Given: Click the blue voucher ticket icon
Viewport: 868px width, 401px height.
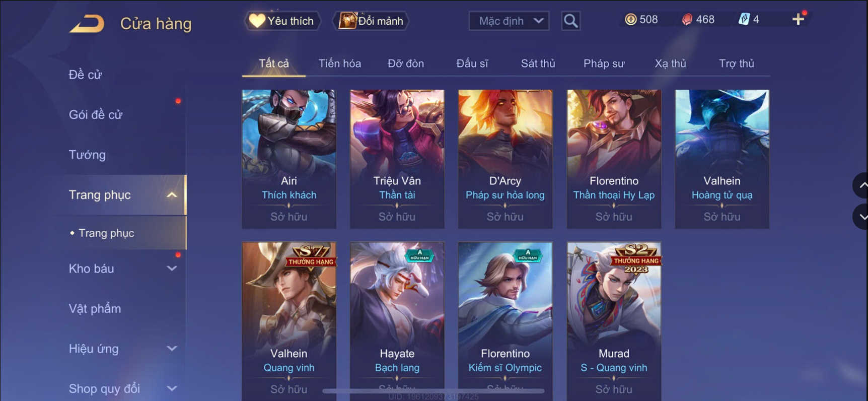Looking at the screenshot, I should point(744,20).
